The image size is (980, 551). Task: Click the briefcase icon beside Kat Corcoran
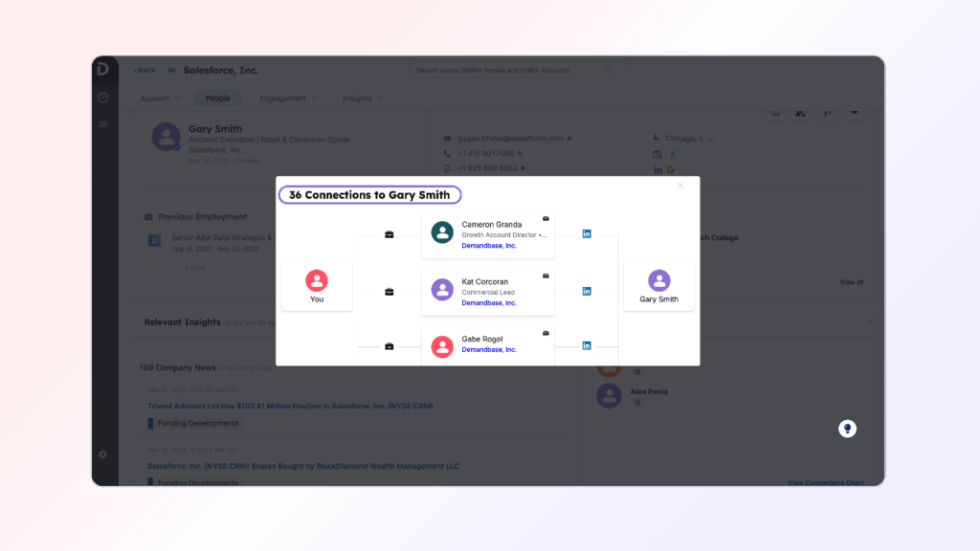pyautogui.click(x=390, y=292)
